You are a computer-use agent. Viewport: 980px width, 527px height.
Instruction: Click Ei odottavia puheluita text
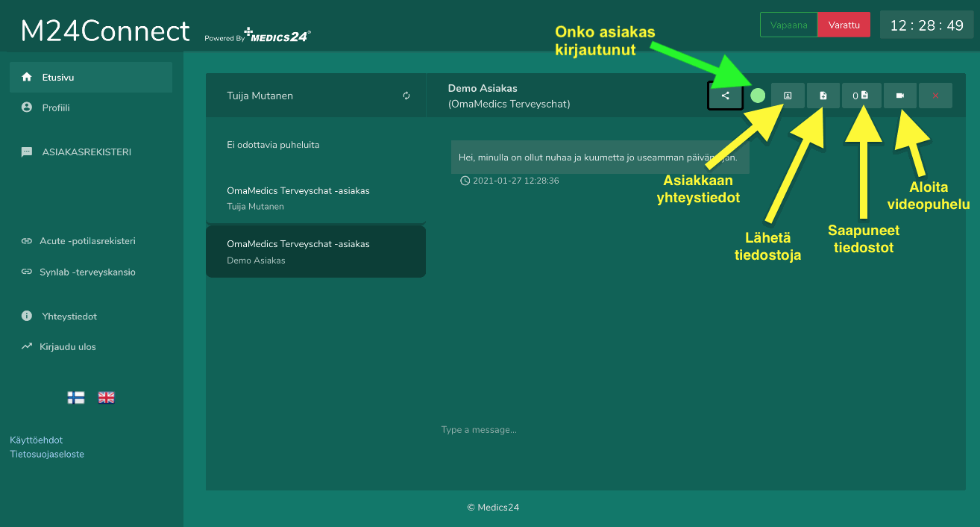tap(273, 145)
